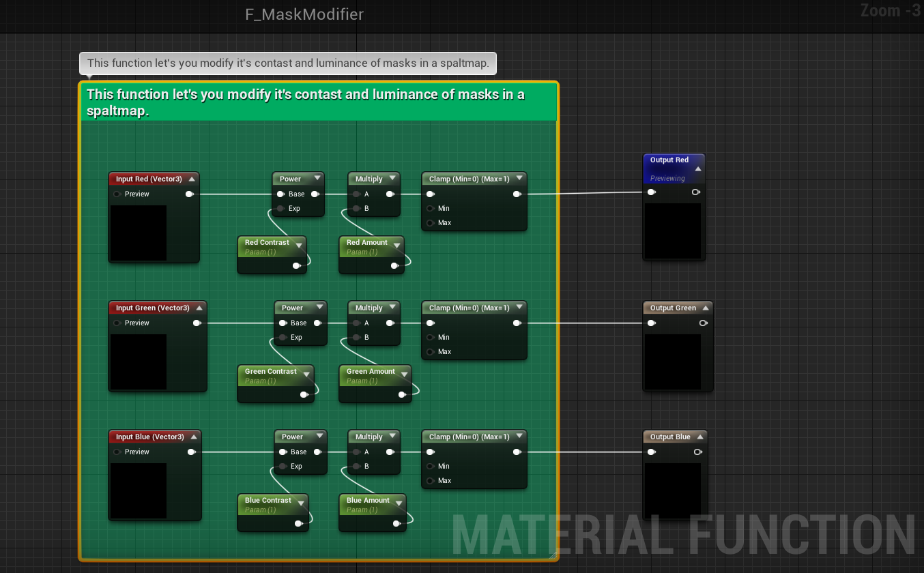Toggle the red row Power node arrow
The width and height of the screenshot is (924, 573).
[x=317, y=179]
